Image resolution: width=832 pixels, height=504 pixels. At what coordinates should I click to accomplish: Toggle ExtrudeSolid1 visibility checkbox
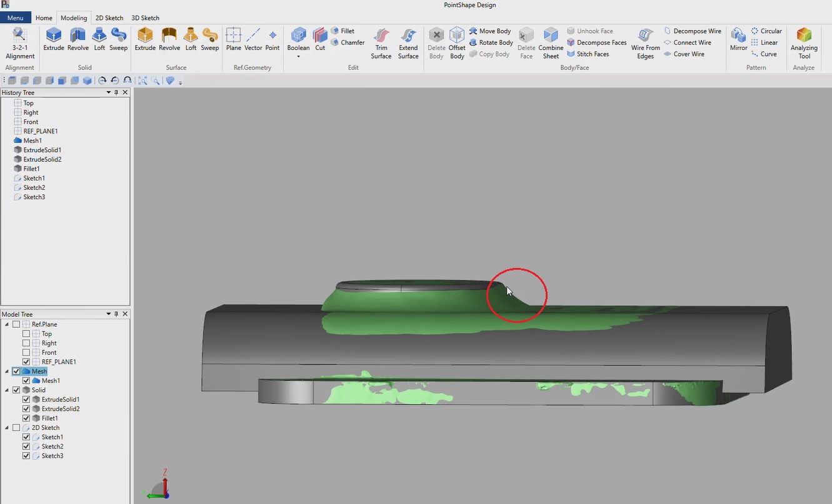click(x=26, y=399)
